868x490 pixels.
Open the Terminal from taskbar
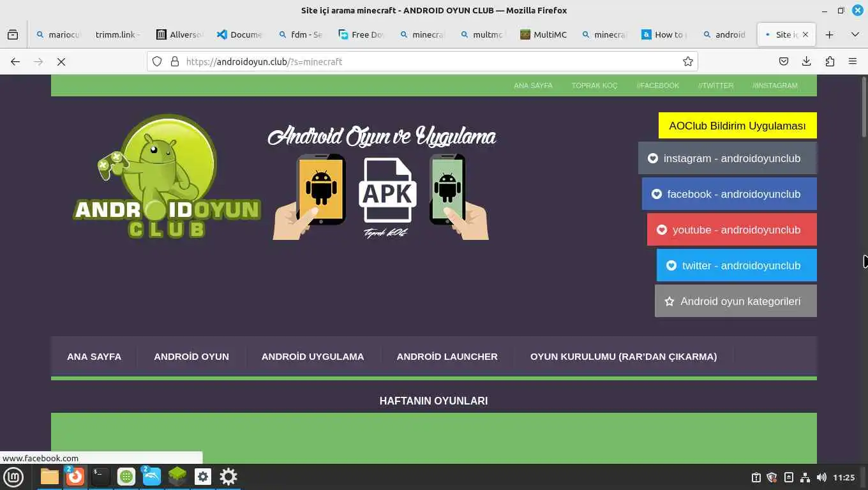pos(100,477)
